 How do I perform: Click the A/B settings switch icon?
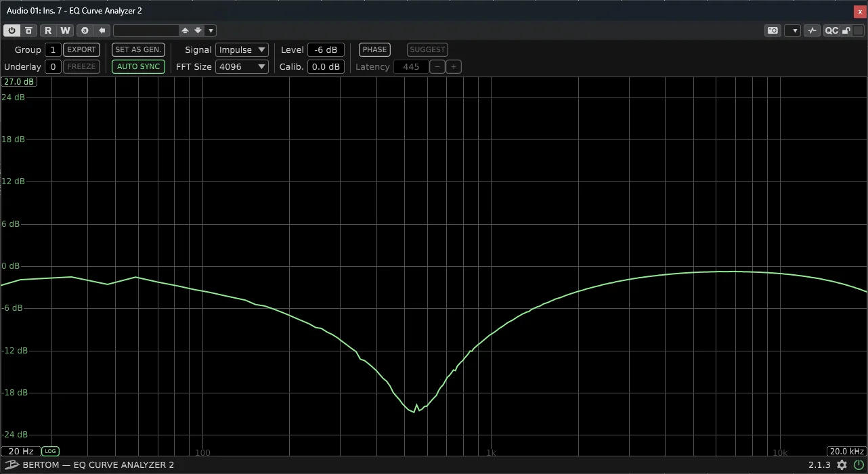click(85, 30)
